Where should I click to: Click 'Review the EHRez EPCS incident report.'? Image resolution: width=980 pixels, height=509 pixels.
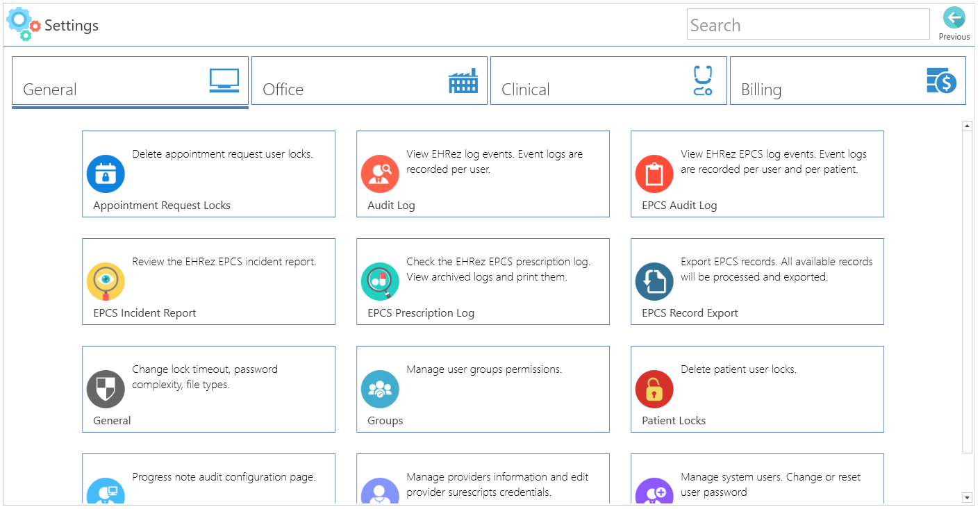(x=224, y=262)
